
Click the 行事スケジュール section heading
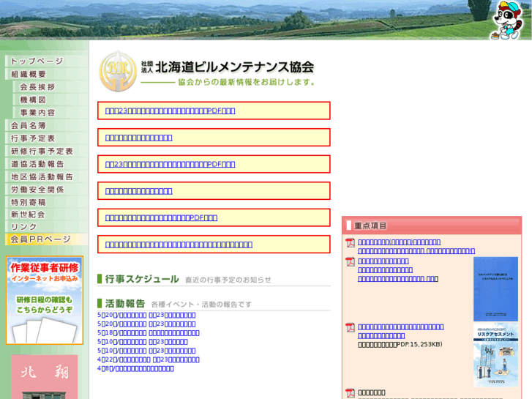click(142, 279)
